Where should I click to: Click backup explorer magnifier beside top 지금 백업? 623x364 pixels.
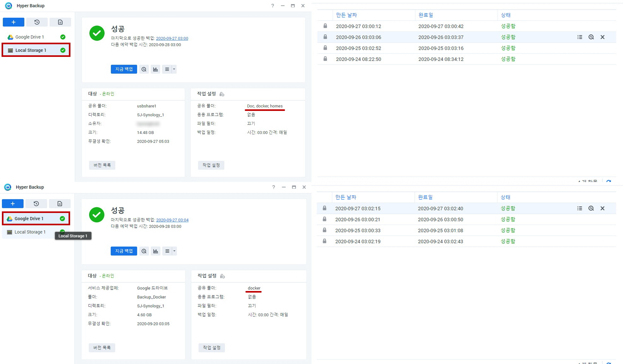144,69
